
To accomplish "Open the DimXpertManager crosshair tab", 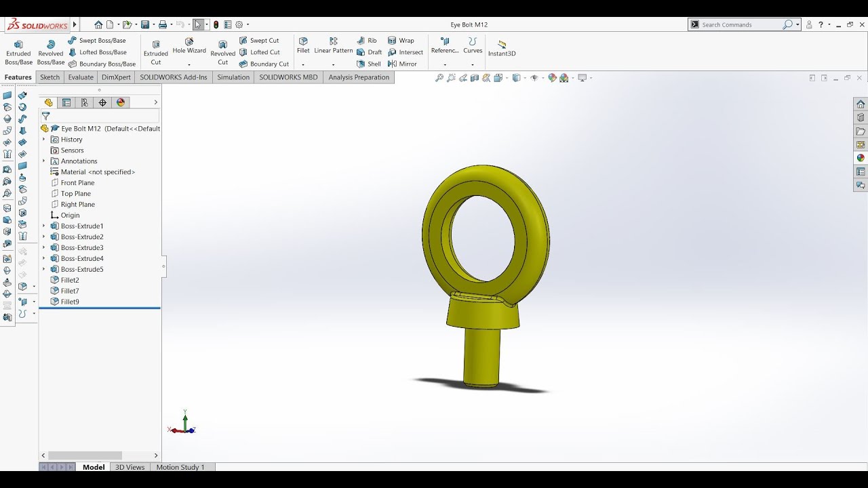I will coord(102,102).
